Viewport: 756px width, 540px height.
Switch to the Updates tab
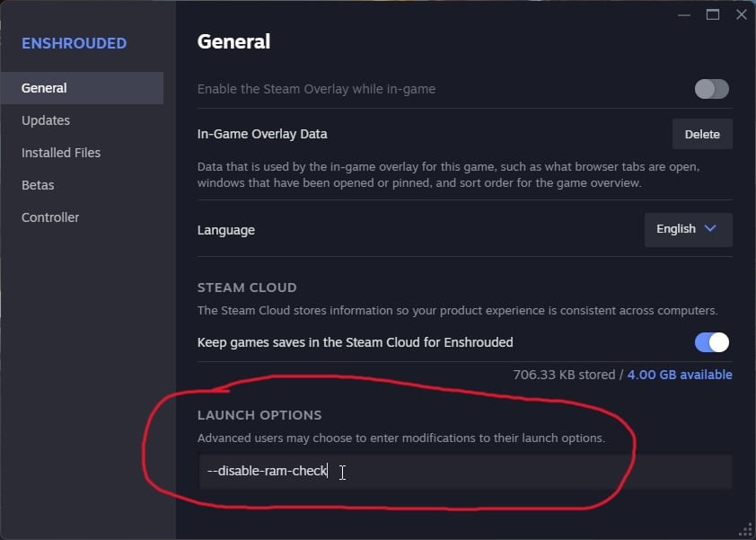pos(46,120)
